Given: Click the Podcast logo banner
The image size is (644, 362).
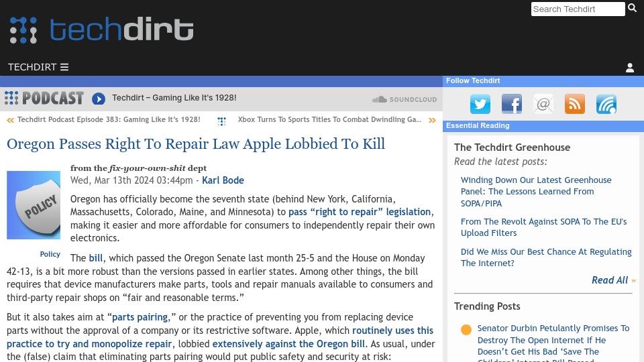Looking at the screenshot, I should coord(44,98).
